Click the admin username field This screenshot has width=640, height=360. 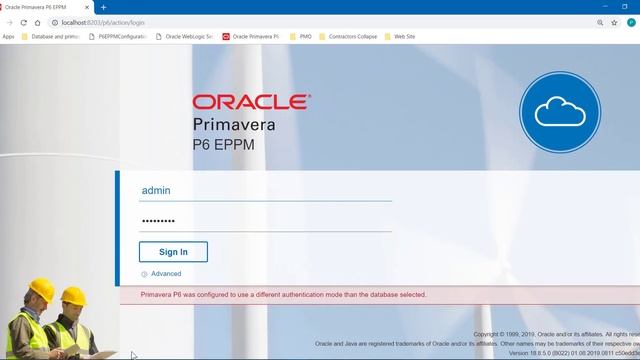(265, 191)
